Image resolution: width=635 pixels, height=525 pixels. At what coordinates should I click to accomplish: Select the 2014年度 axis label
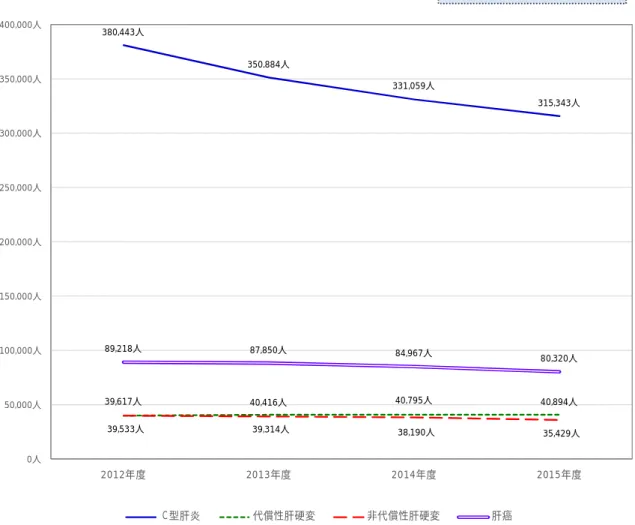coord(414,475)
